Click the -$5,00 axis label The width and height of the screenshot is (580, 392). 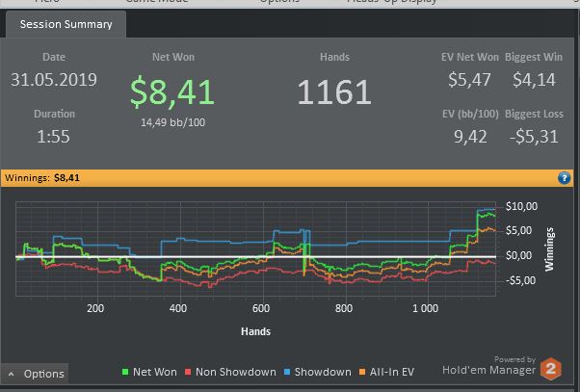(x=520, y=280)
